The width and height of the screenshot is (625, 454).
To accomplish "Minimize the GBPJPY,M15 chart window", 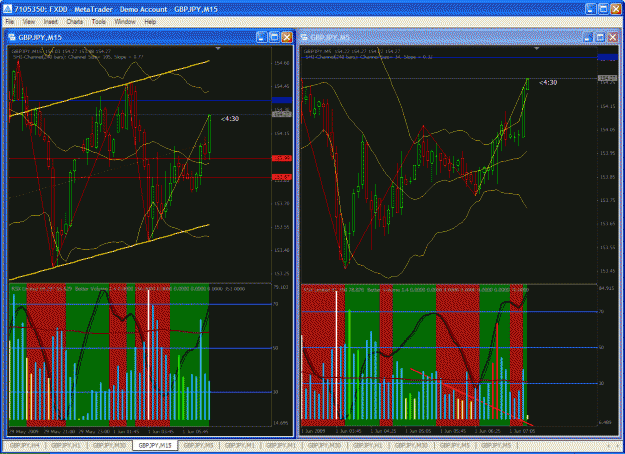I will pos(261,37).
